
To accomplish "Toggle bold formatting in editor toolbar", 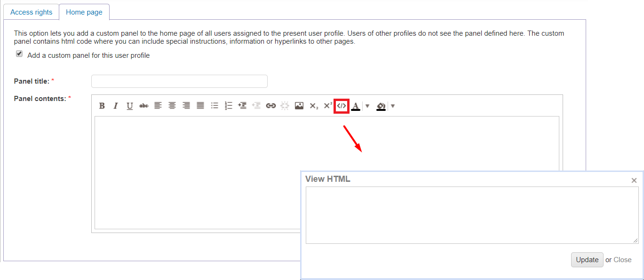I will [102, 106].
